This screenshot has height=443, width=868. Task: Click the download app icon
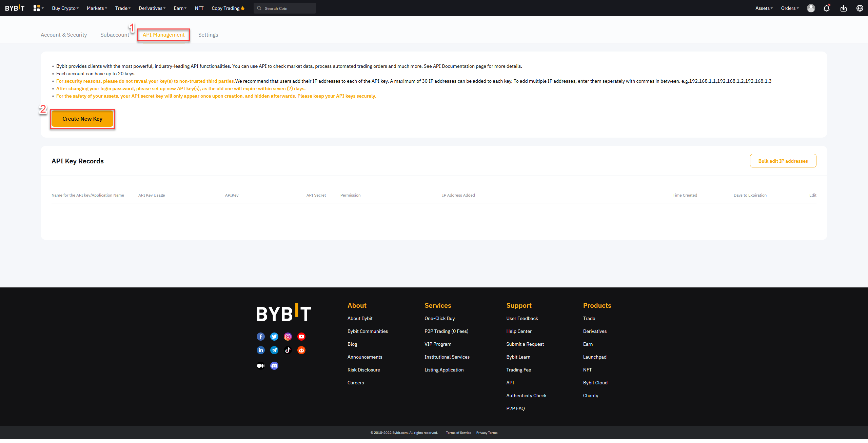844,8
